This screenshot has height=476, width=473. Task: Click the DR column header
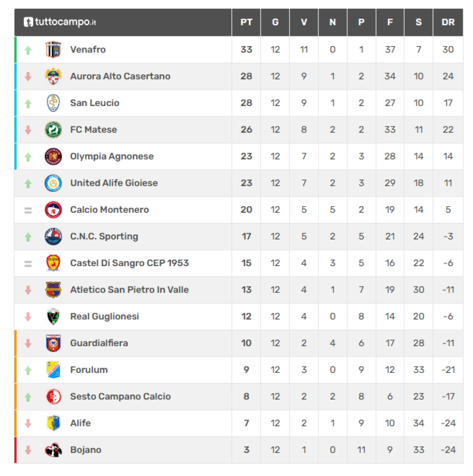pos(448,22)
